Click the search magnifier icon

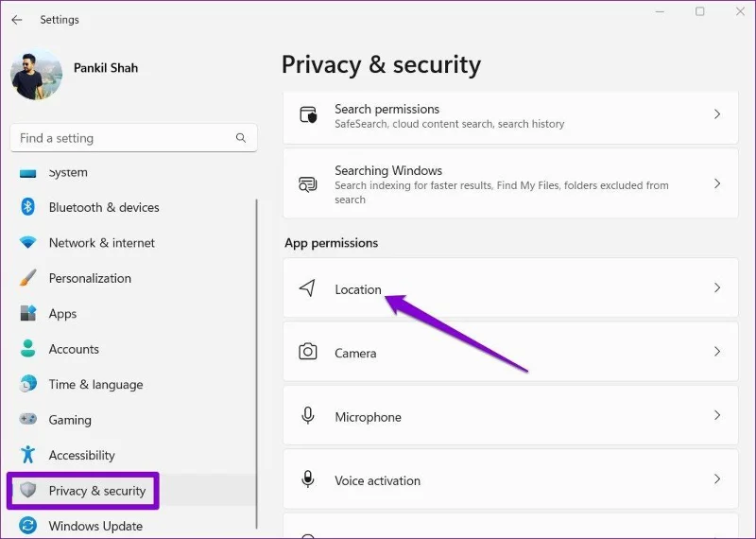point(241,138)
